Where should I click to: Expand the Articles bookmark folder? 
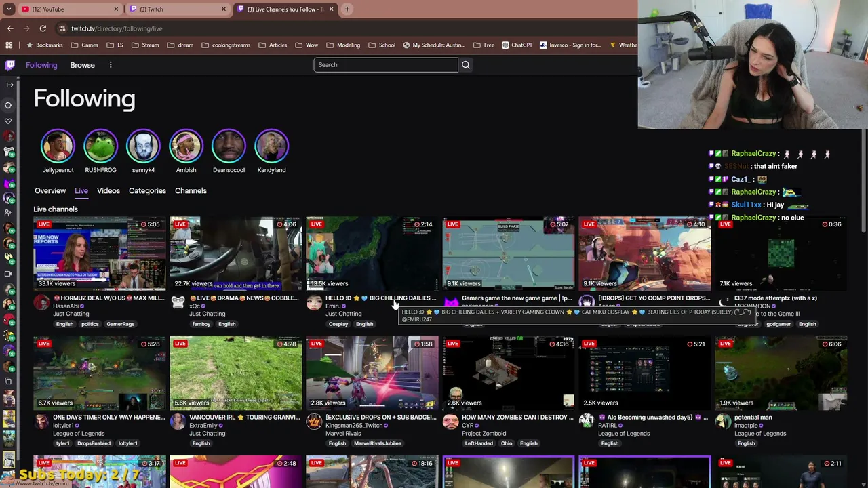(x=273, y=45)
